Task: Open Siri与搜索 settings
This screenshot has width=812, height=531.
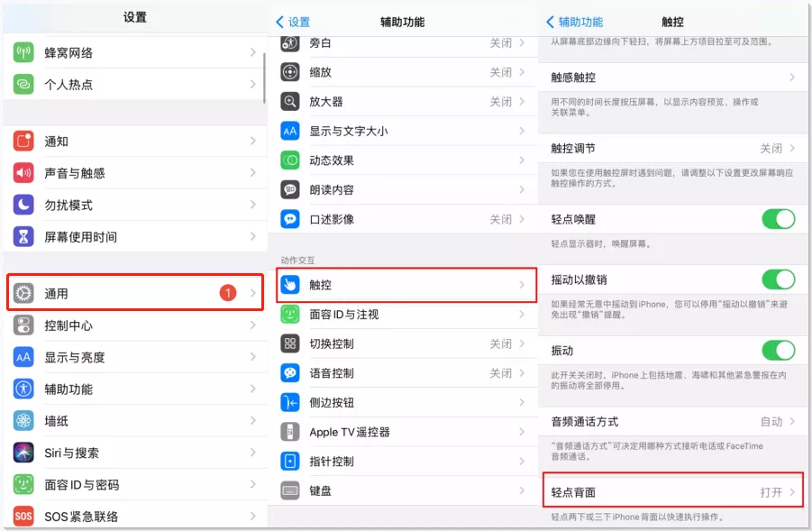Action: [x=136, y=453]
